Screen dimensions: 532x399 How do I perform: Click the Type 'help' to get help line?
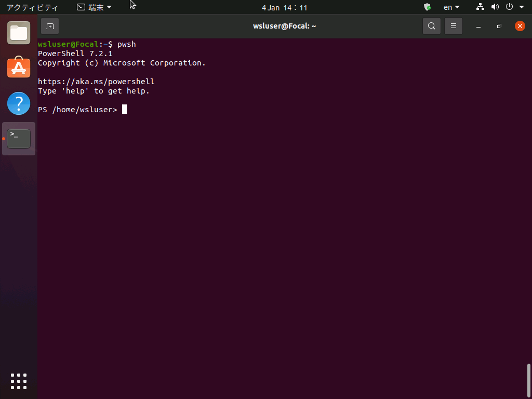[x=94, y=91]
